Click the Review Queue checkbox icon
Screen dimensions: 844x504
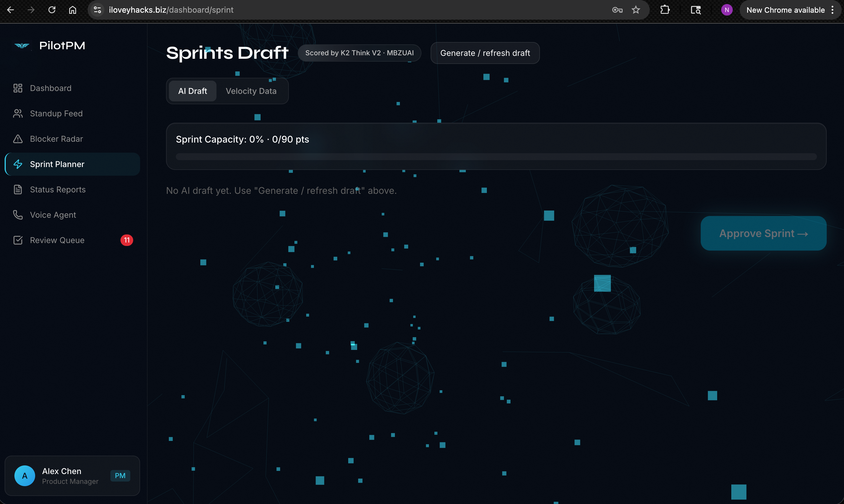[x=18, y=240]
